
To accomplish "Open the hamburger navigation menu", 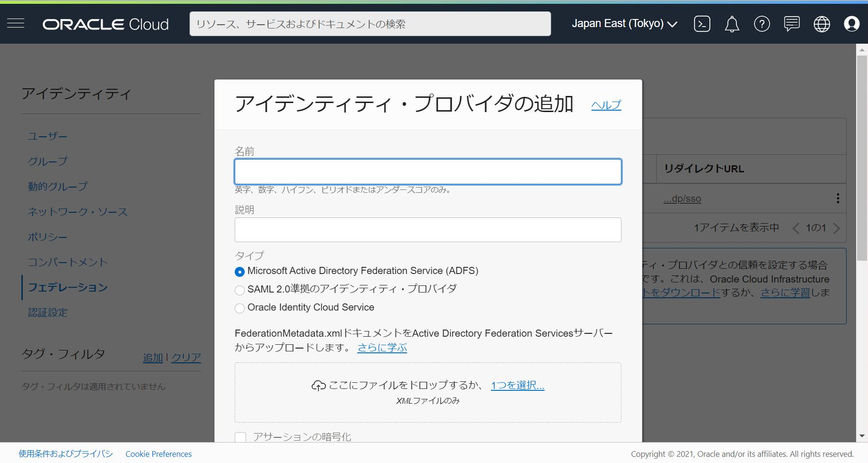I will click(16, 23).
